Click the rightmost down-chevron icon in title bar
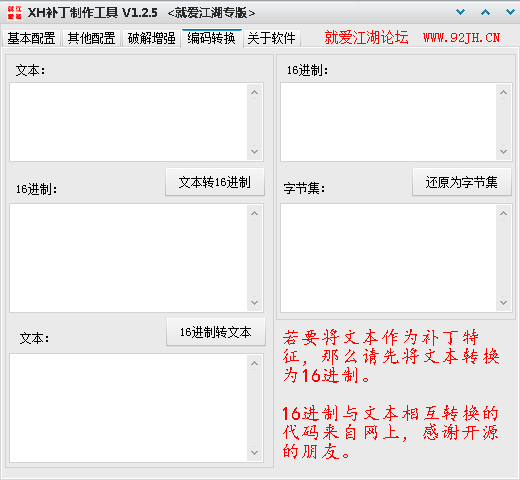This screenshot has width=520, height=480. tap(510, 12)
